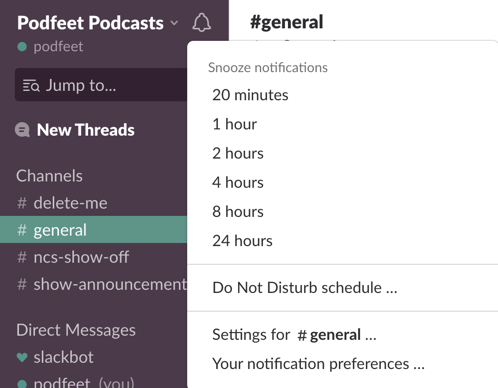Click the podfeet username under workspace name
The height and width of the screenshot is (388, 498).
58,47
